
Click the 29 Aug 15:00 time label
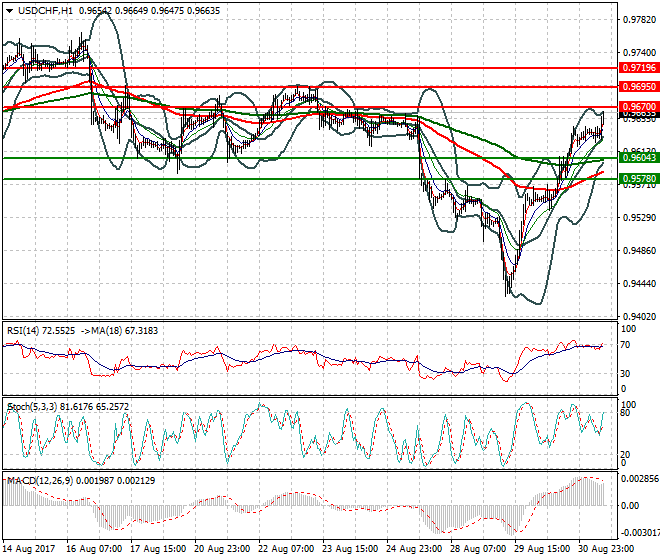tap(542, 549)
